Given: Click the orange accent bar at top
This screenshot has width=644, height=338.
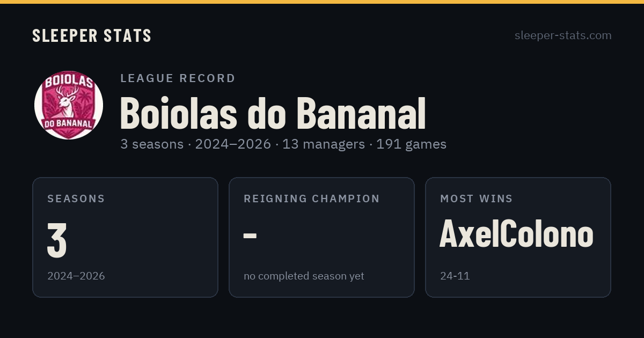Looking at the screenshot, I should tap(322, 2).
